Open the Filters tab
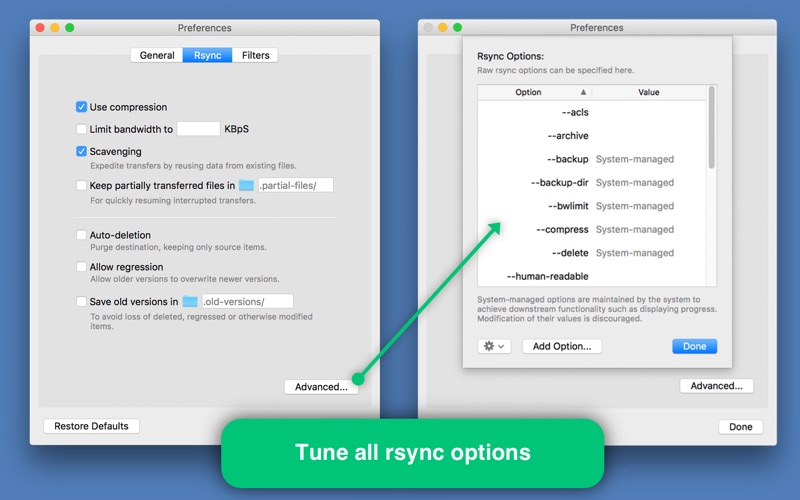This screenshot has width=800, height=500. pos(256,55)
